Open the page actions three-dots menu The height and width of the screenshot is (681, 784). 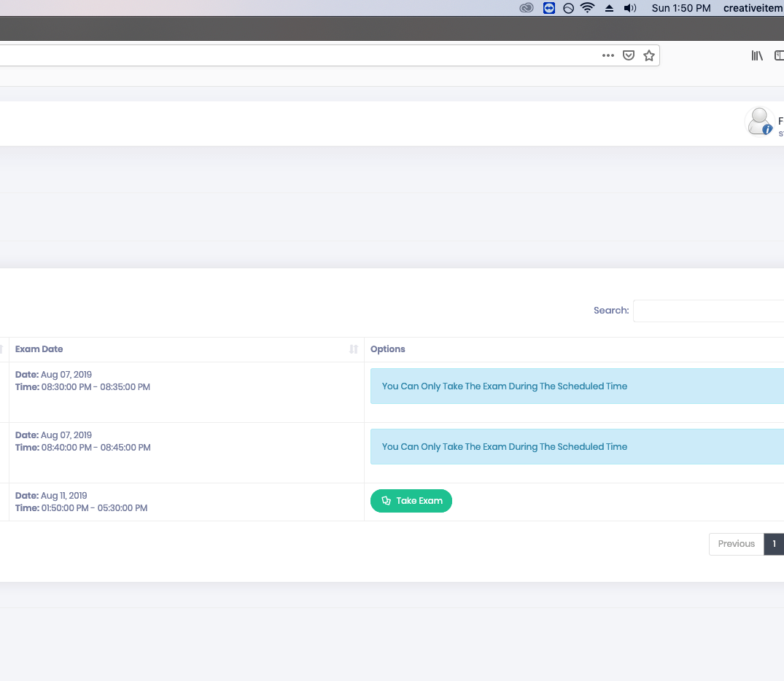pyautogui.click(x=608, y=55)
